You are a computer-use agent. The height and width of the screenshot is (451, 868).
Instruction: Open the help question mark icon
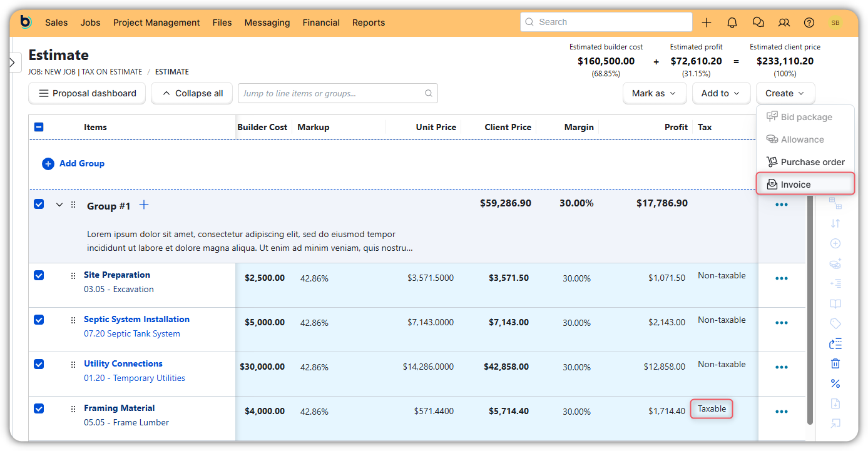coord(809,23)
